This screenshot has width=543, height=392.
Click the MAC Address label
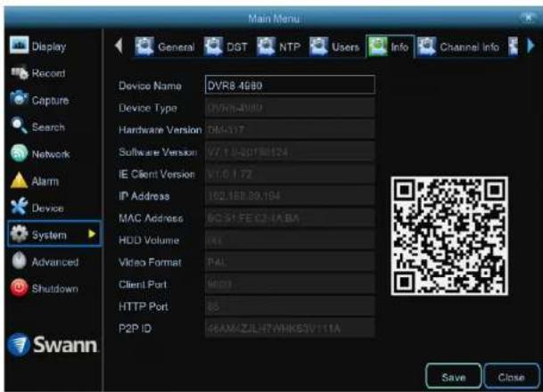pyautogui.click(x=151, y=218)
